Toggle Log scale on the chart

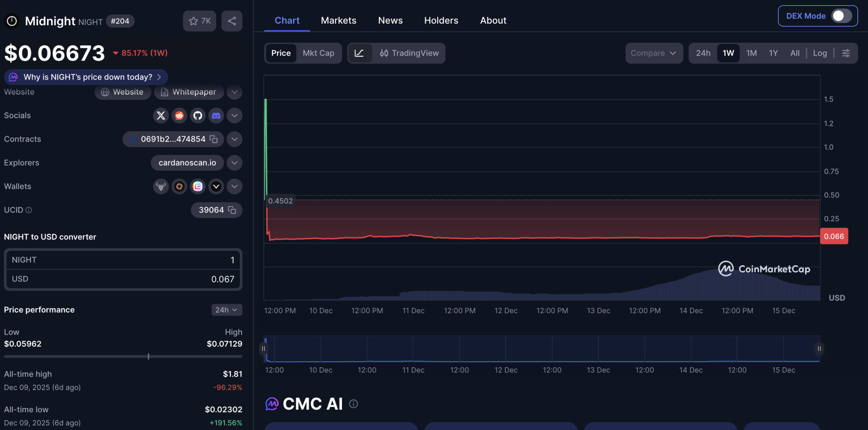pos(820,53)
